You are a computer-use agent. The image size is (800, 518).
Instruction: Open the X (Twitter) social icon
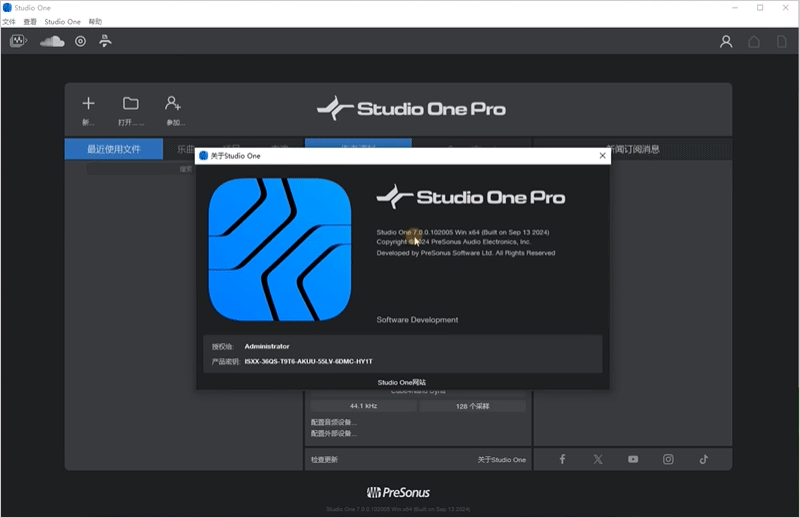598,459
